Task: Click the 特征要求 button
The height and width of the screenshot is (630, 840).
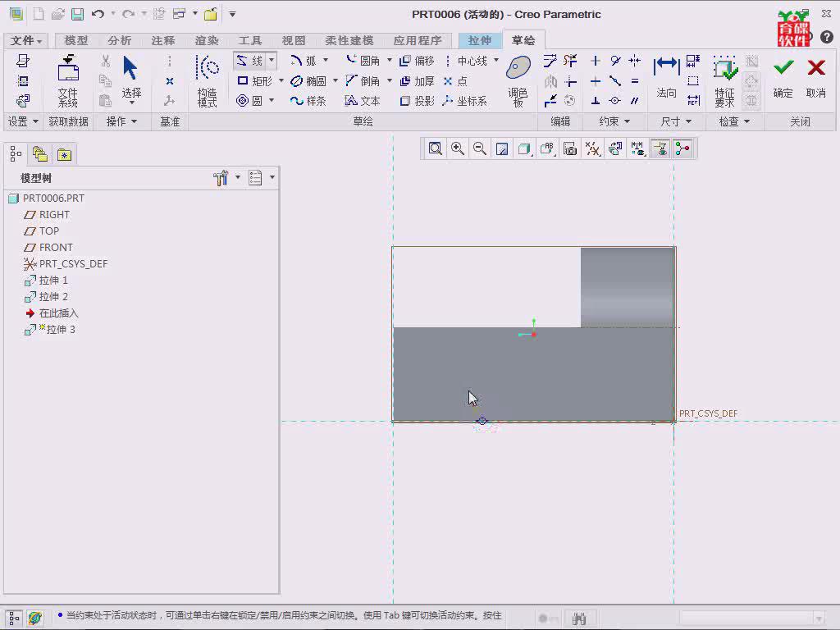Action: click(x=725, y=81)
